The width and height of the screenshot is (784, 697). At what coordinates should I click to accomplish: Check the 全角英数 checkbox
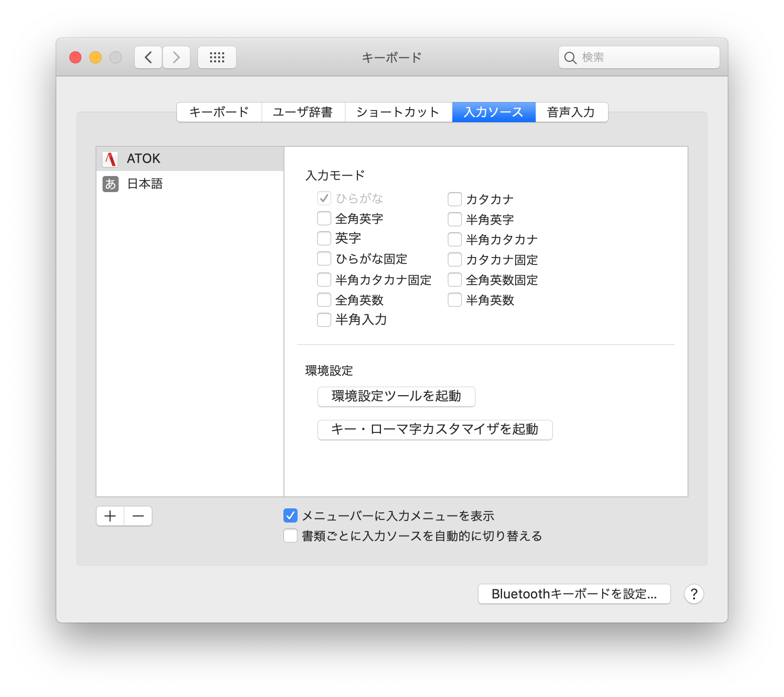(324, 300)
